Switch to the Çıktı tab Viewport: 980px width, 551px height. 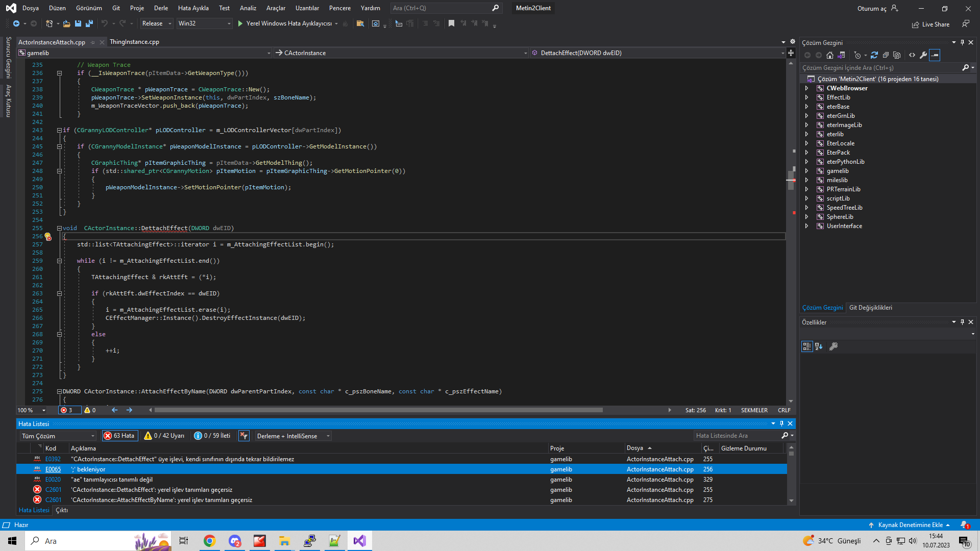coord(62,510)
